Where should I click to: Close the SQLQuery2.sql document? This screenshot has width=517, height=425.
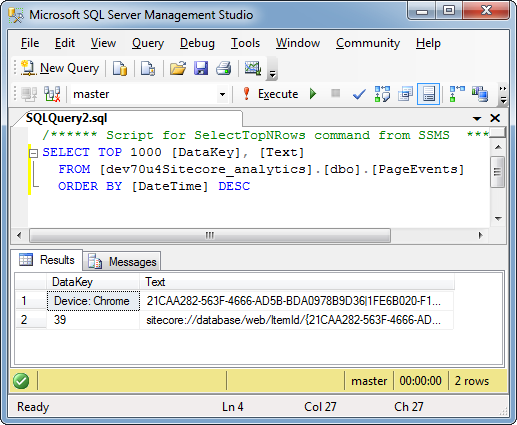pyautogui.click(x=495, y=118)
